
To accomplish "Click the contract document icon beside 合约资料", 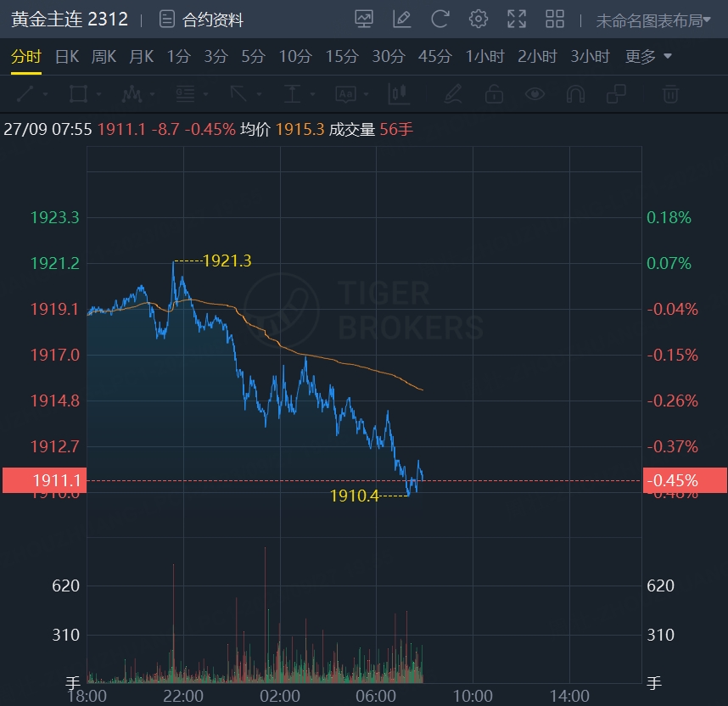I will coord(166,20).
